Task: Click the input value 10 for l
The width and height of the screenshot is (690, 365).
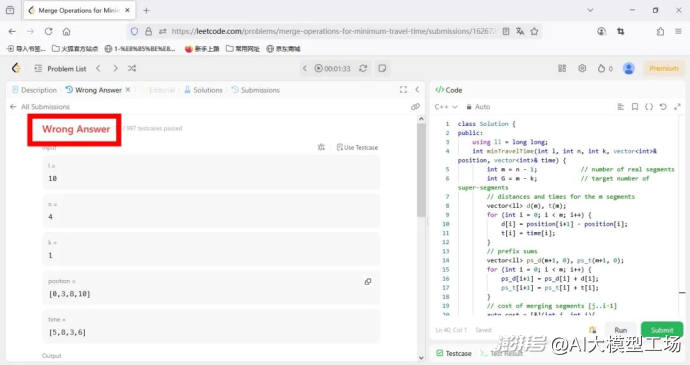Action: [x=52, y=178]
